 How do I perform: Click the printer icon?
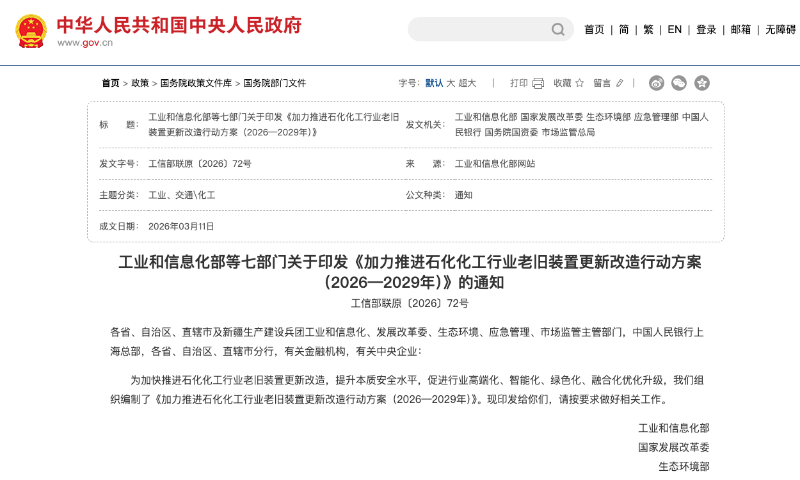click(x=538, y=83)
